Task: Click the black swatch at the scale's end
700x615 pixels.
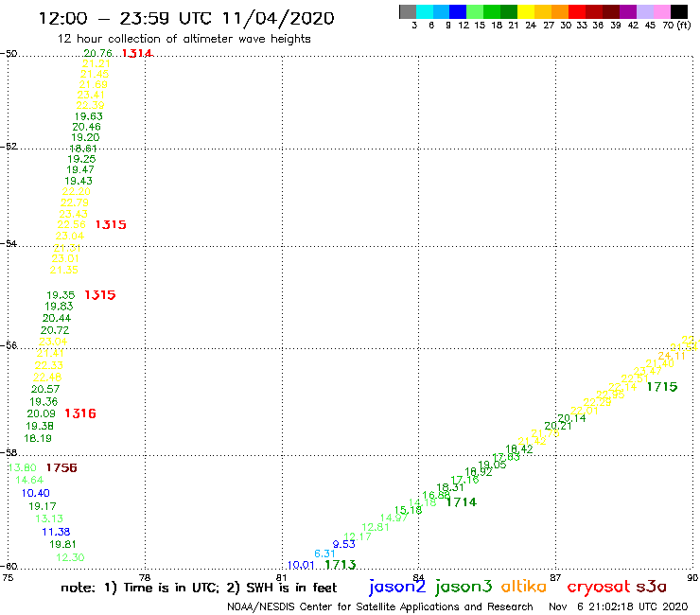Action: pos(679,11)
